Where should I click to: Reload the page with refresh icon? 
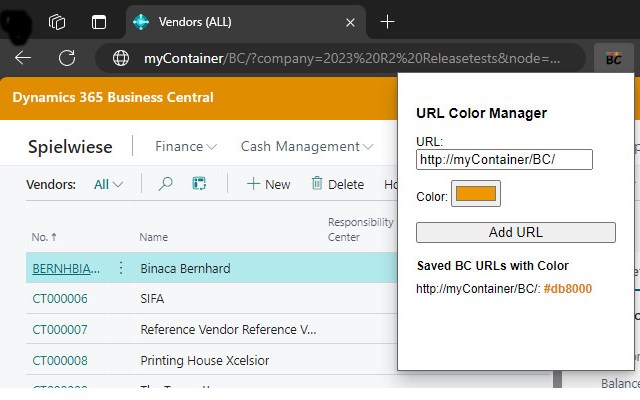point(67,58)
